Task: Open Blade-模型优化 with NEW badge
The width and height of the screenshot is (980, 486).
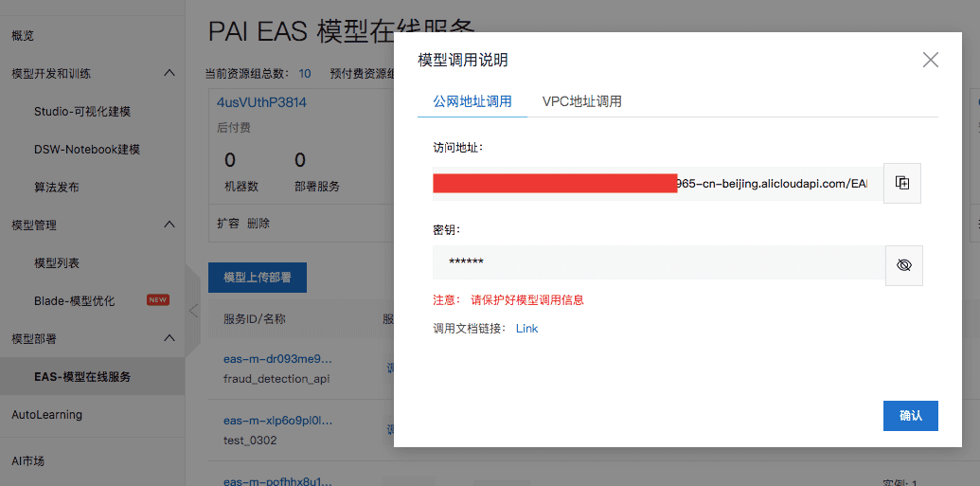Action: [x=75, y=300]
